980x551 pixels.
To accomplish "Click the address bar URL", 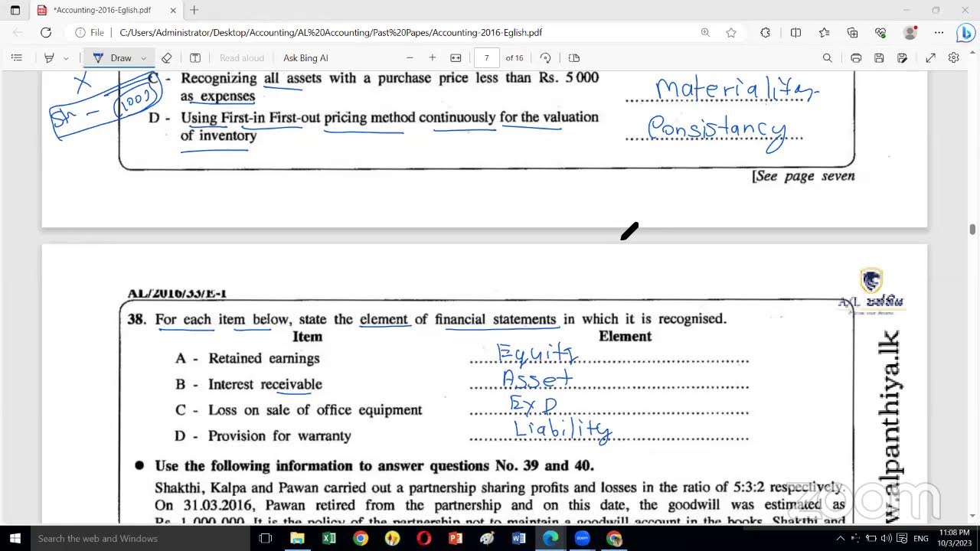I will pos(331,33).
